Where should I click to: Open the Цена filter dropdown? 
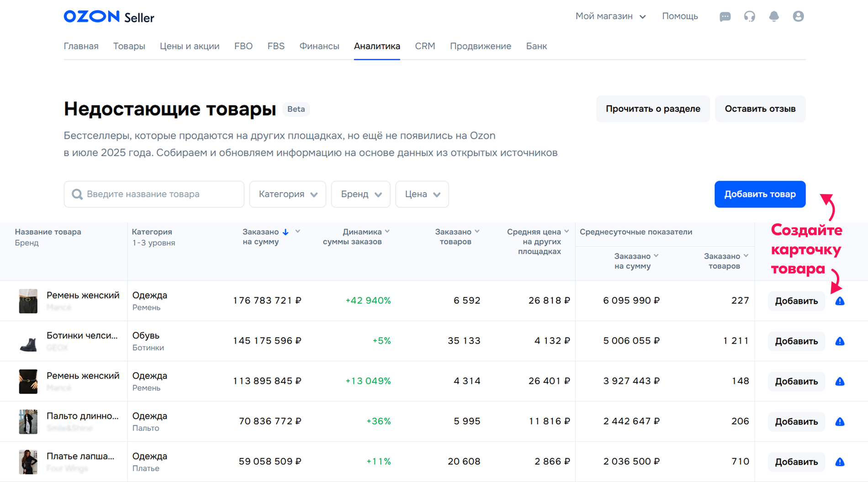pyautogui.click(x=422, y=194)
